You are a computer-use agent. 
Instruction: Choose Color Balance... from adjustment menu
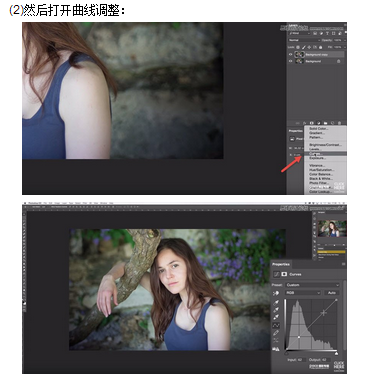pos(321,174)
